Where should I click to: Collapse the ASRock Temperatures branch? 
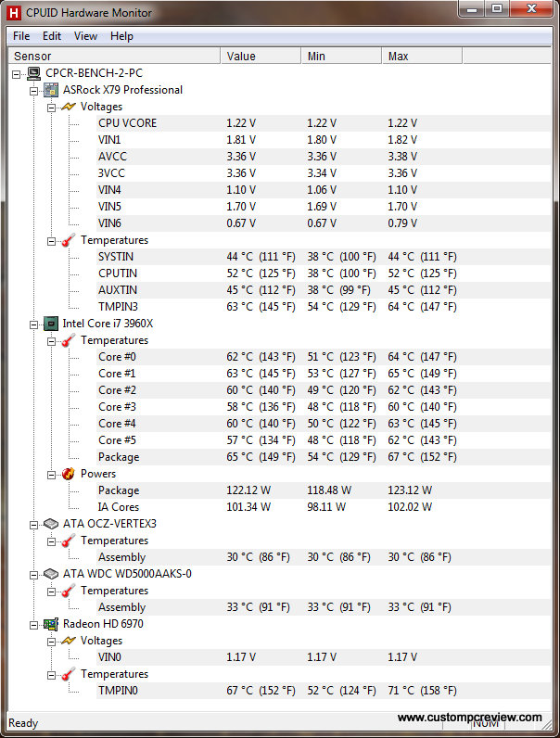[x=51, y=241]
